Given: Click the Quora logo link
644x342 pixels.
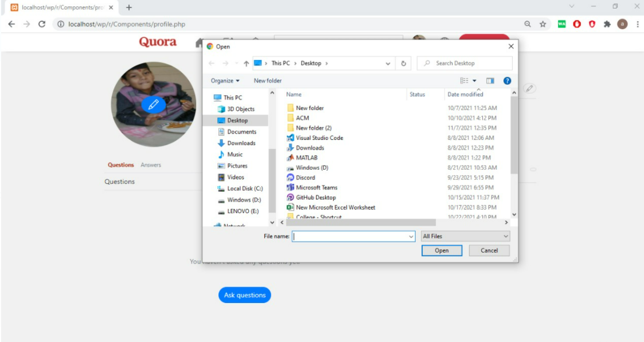Looking at the screenshot, I should [x=158, y=42].
